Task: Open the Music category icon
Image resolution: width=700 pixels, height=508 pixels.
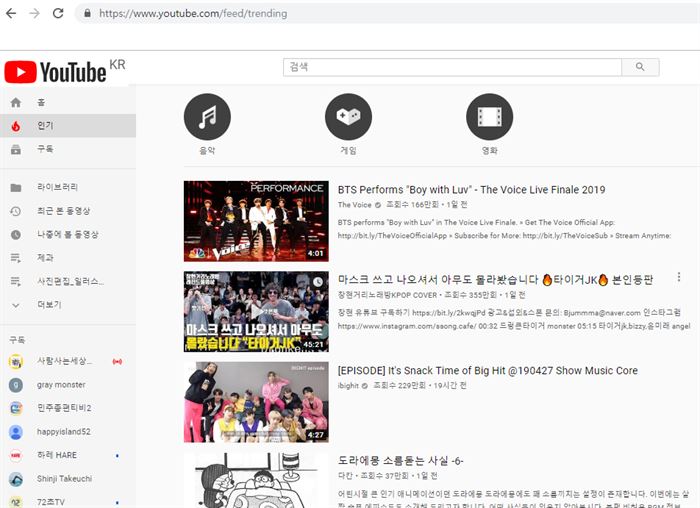Action: click(x=207, y=117)
